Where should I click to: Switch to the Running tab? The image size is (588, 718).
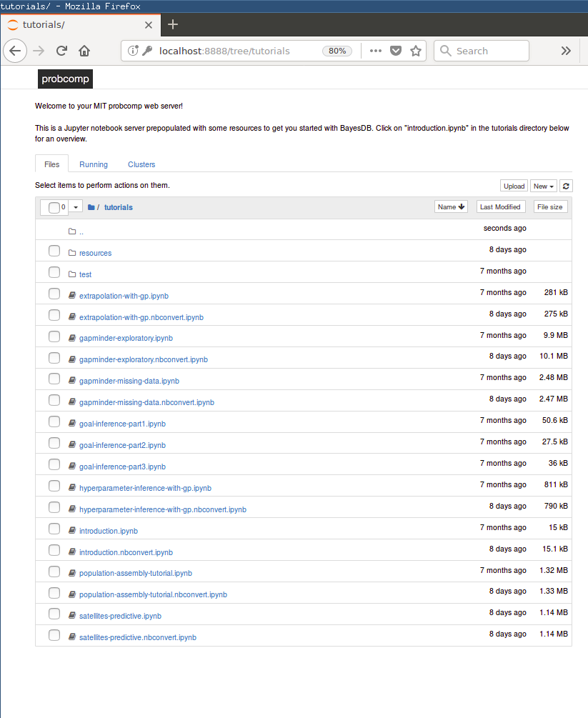click(94, 164)
